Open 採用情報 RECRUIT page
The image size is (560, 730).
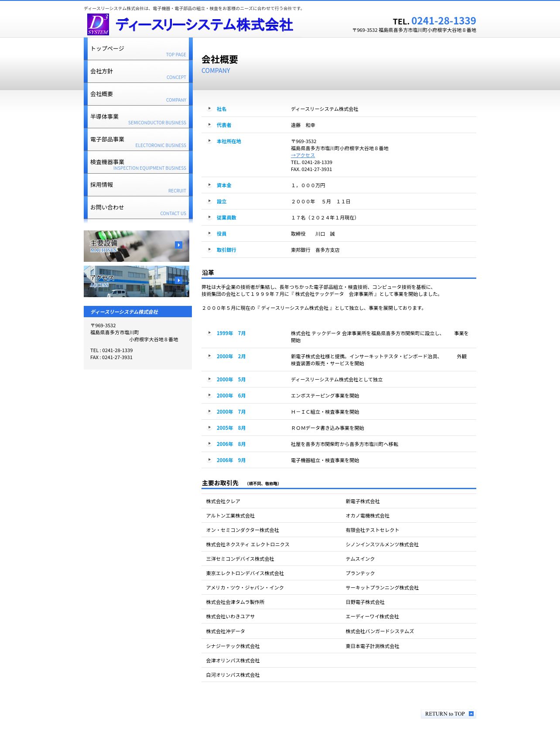pyautogui.click(x=138, y=185)
